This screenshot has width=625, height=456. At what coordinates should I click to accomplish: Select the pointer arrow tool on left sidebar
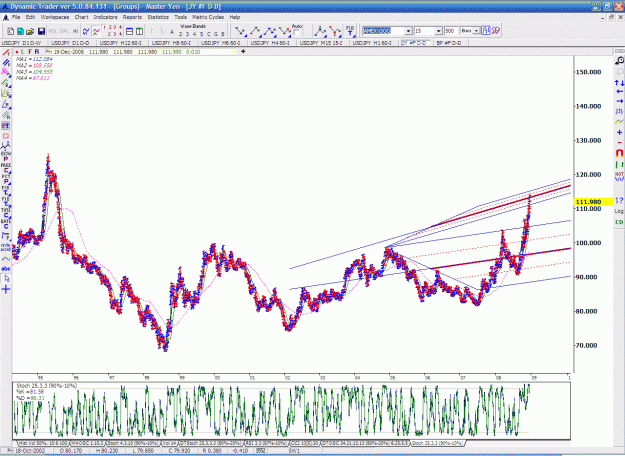pos(6,279)
